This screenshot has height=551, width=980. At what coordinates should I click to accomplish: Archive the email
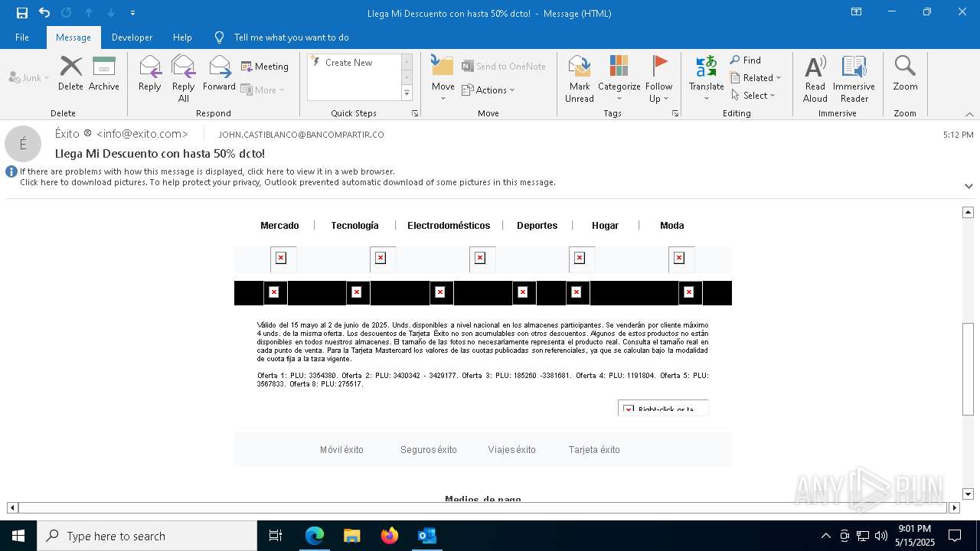coord(104,73)
